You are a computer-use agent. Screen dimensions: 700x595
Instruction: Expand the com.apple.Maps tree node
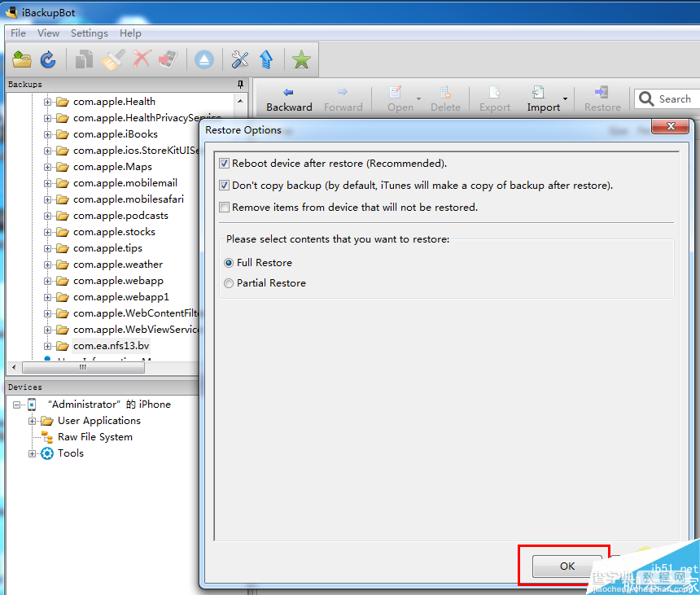[47, 167]
